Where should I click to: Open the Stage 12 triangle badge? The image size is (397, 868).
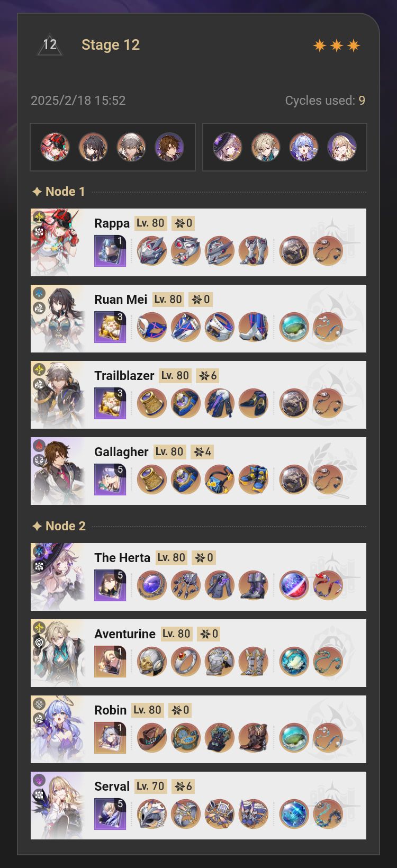[50, 45]
